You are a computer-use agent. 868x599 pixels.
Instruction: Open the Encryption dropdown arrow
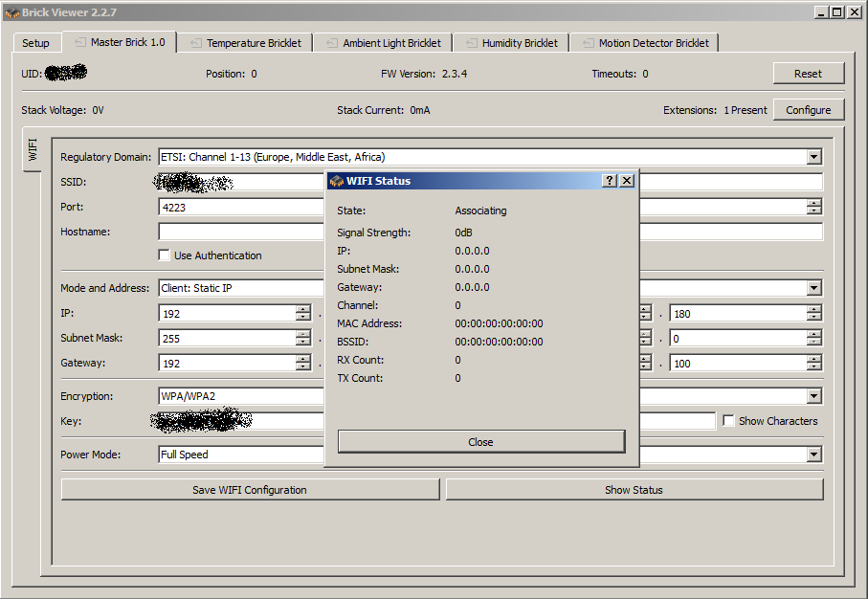(813, 396)
